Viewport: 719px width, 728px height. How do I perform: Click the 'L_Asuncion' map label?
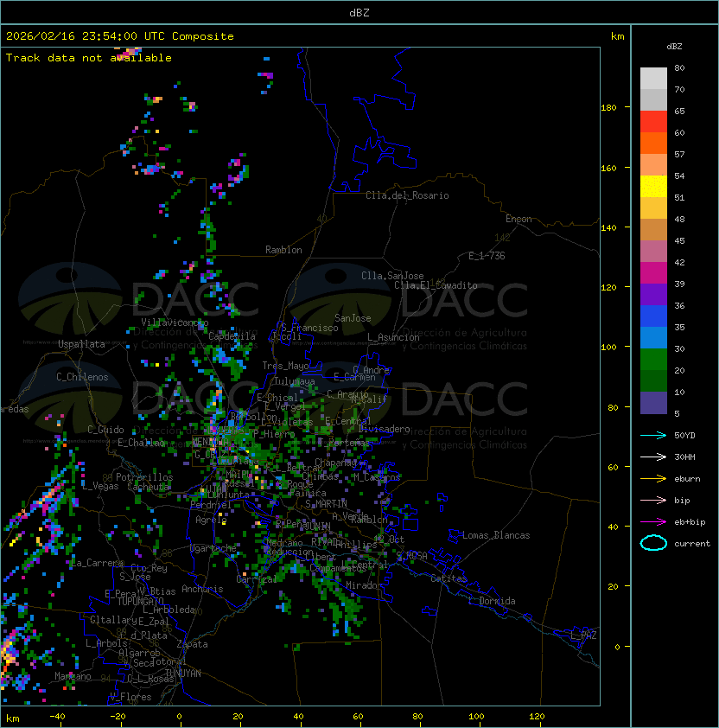[393, 337]
